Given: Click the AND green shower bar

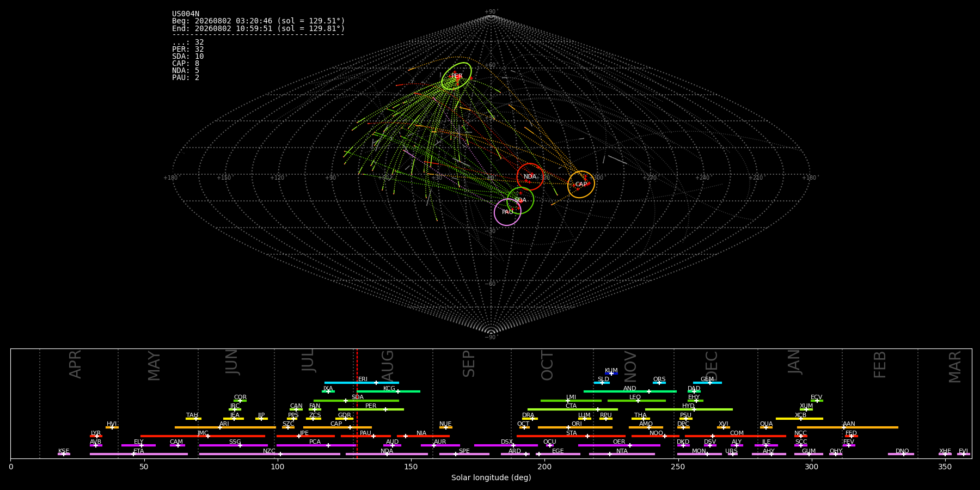Looking at the screenshot, I should point(630,391).
